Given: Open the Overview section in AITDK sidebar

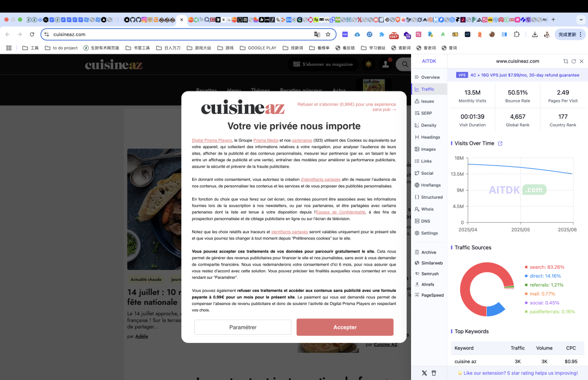Looking at the screenshot, I should pos(427,77).
